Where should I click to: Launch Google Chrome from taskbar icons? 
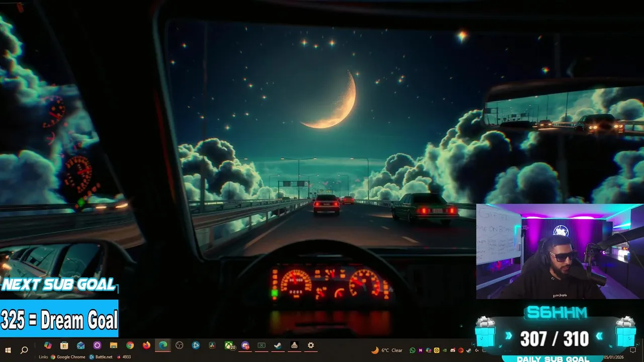point(130,345)
